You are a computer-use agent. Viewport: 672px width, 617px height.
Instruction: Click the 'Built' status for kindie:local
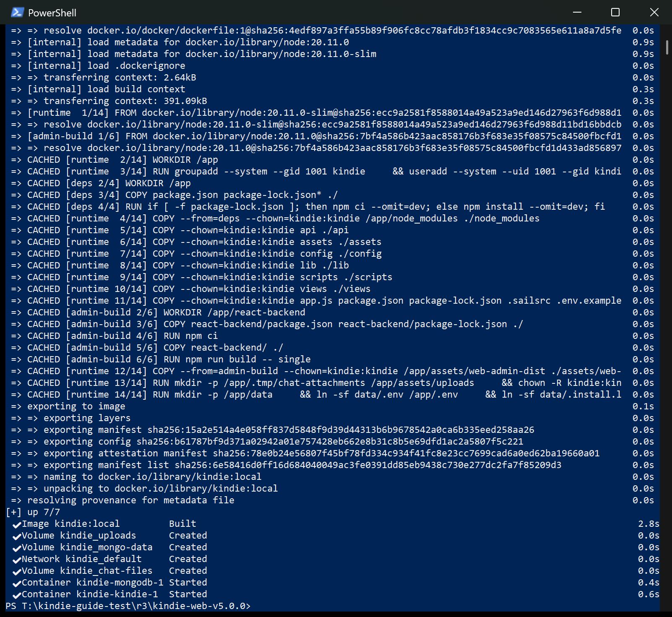point(182,524)
